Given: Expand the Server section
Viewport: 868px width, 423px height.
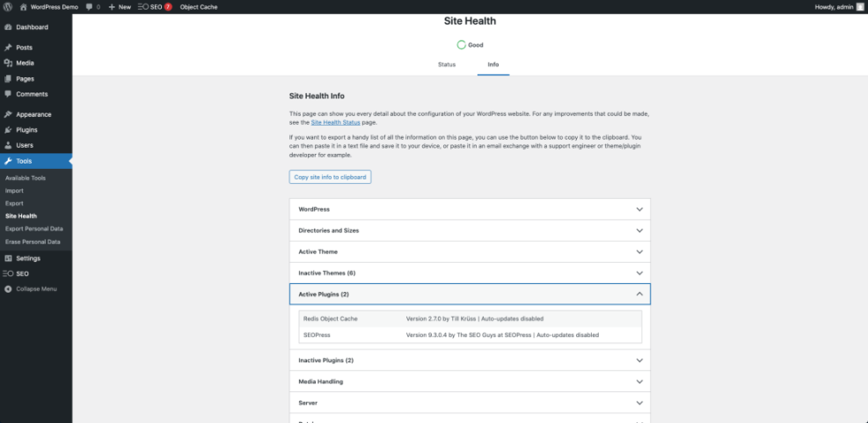Looking at the screenshot, I should coord(470,403).
